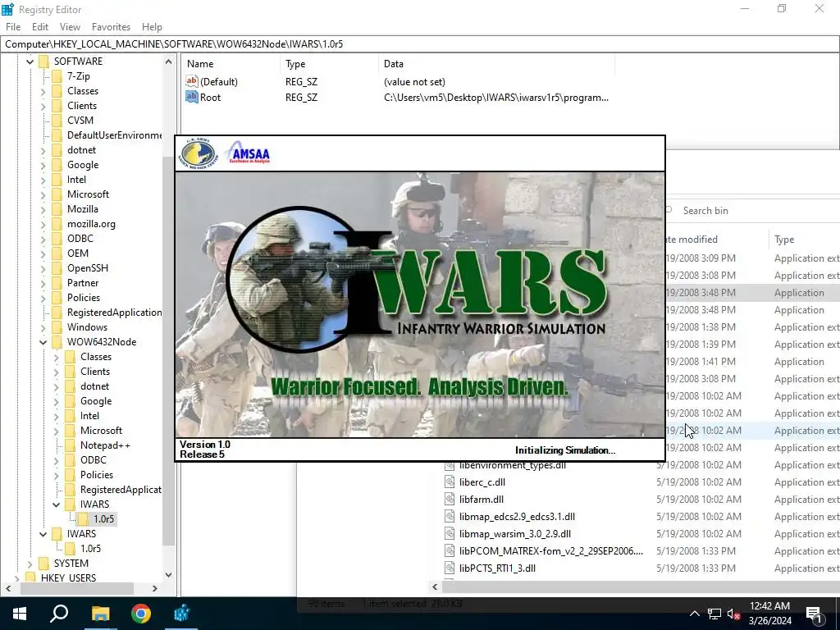The height and width of the screenshot is (630, 840).
Task: Click the (Default) string value icon
Action: click(191, 81)
